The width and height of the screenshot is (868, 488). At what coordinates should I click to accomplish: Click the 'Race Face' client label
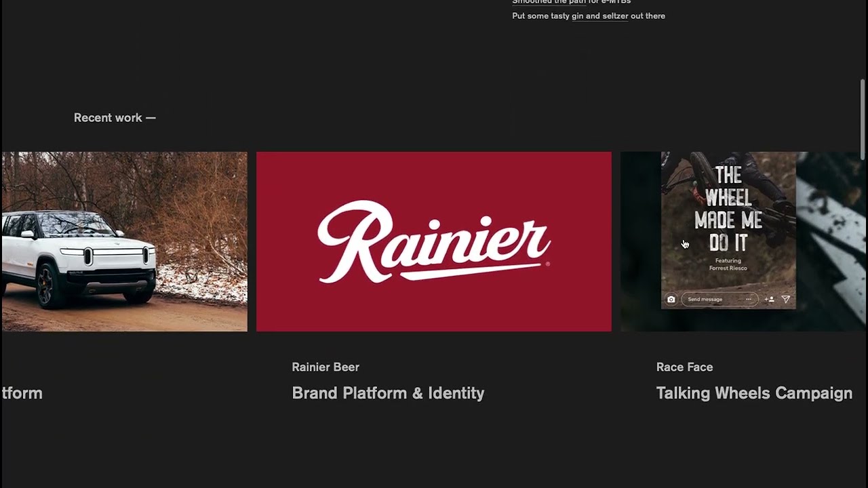(x=684, y=367)
